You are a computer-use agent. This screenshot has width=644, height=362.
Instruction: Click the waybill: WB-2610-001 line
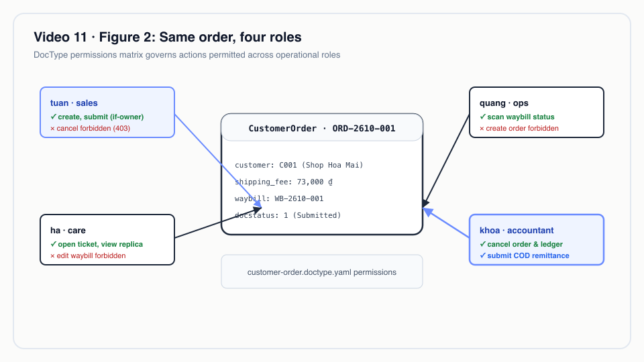coord(279,198)
